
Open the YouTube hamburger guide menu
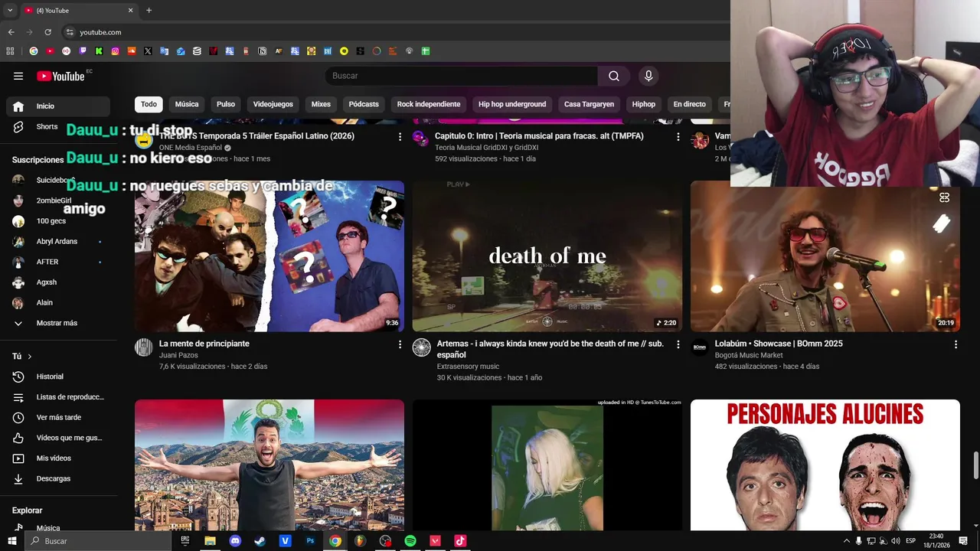click(18, 76)
